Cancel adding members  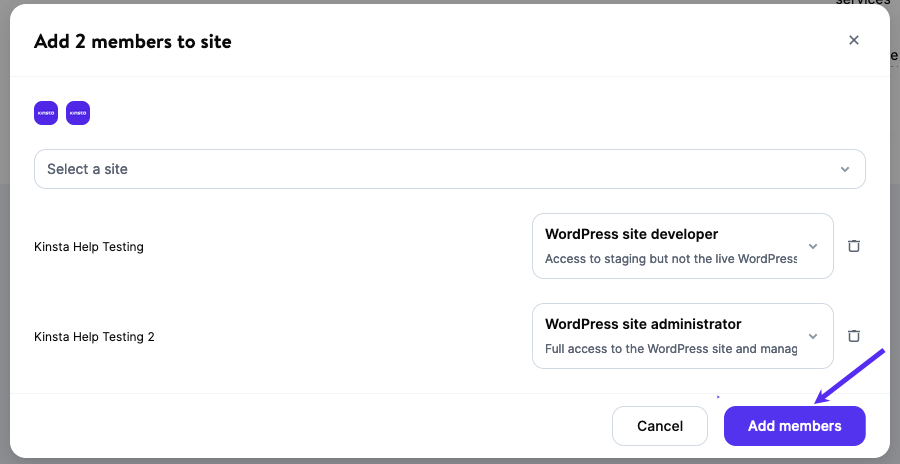click(660, 426)
